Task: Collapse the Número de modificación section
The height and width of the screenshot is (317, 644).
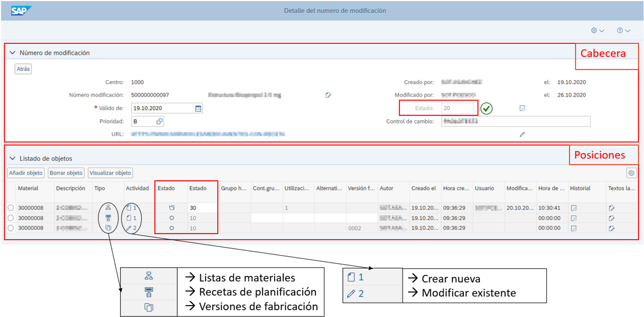Action: [13, 53]
